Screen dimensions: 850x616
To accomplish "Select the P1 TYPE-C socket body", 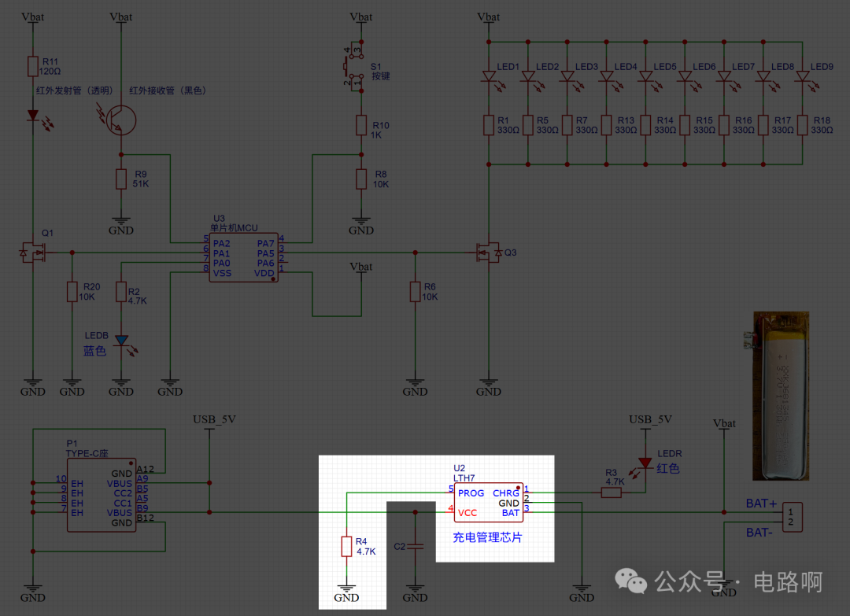I will 102,495.
